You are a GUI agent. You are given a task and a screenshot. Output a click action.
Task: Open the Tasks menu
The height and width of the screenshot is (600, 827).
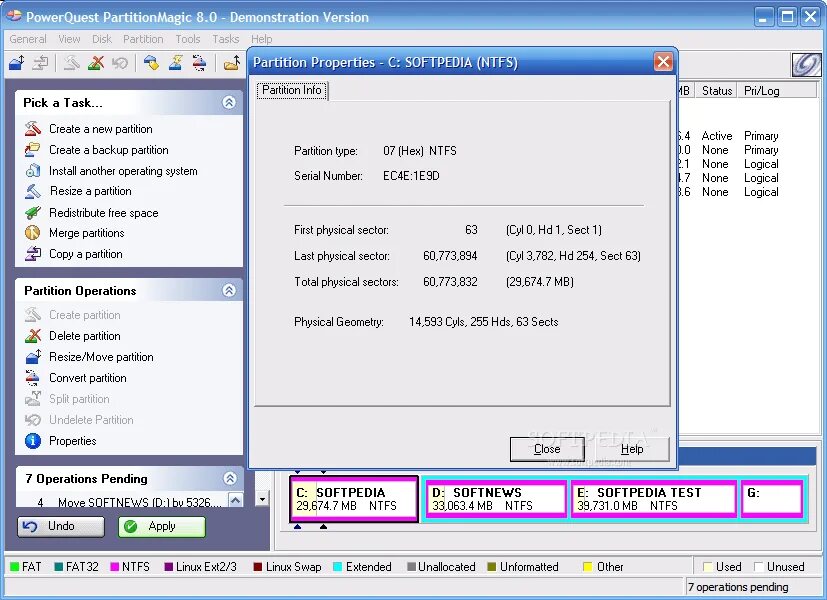[226, 39]
